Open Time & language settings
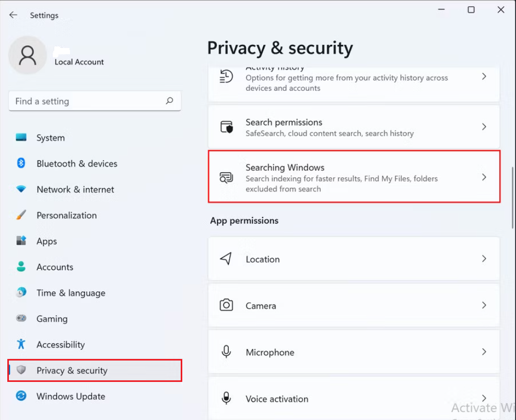Screen dimensions: 516x420 pos(95,293)
